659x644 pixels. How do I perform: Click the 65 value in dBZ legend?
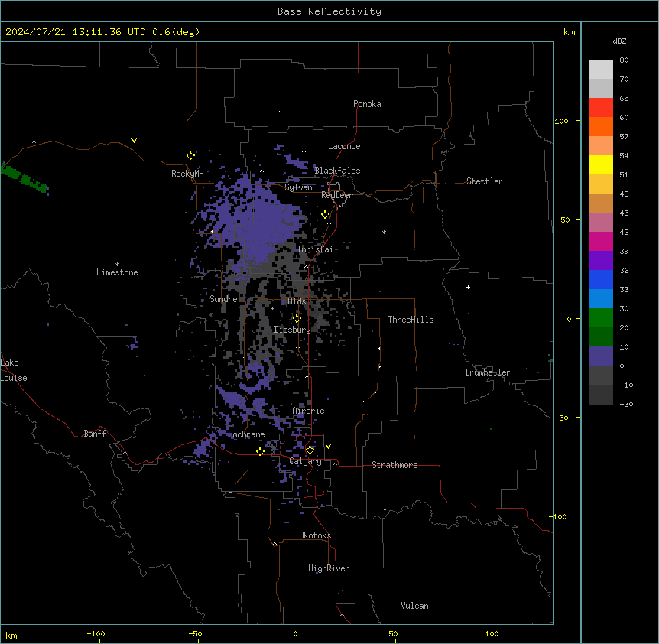coord(624,99)
